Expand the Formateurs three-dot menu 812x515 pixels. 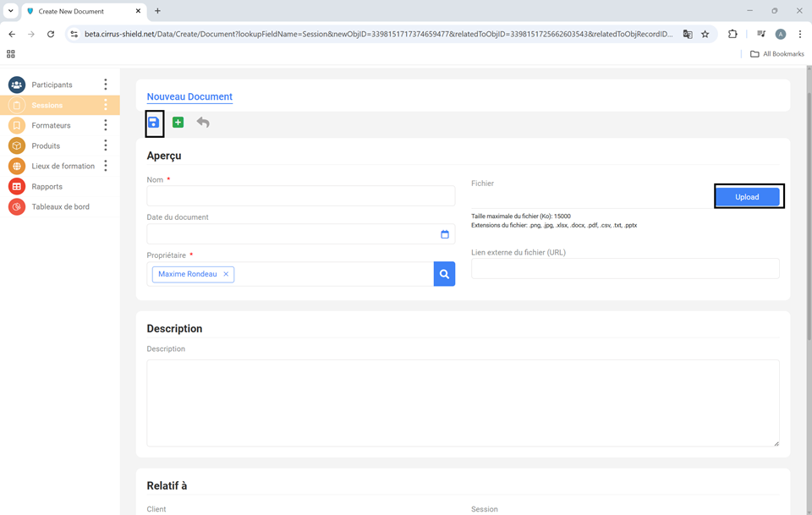coord(106,125)
